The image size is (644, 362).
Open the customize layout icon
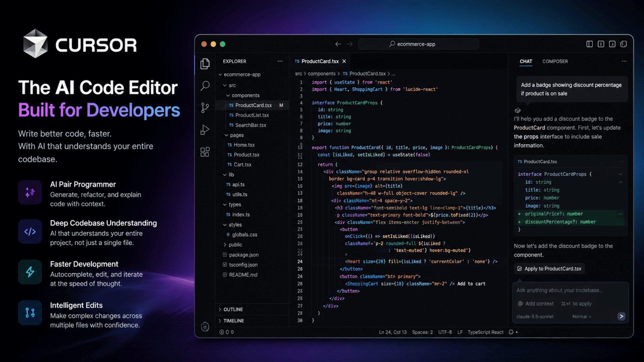point(624,44)
